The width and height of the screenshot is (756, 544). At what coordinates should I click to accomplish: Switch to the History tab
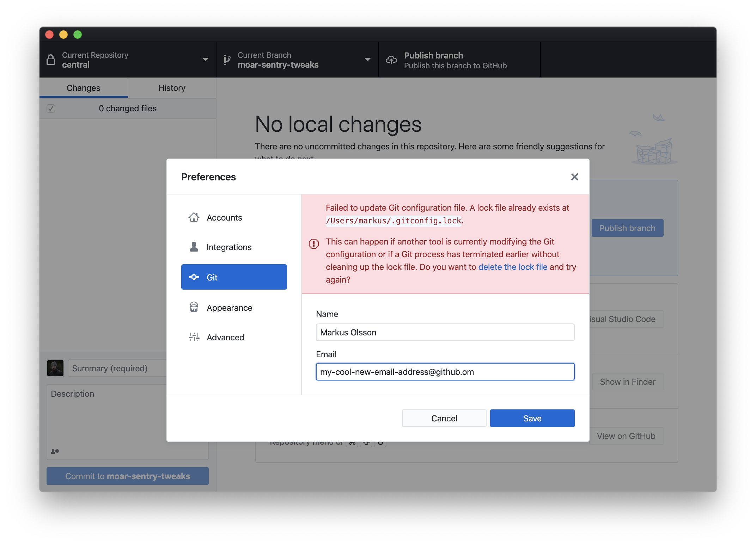tap(172, 88)
